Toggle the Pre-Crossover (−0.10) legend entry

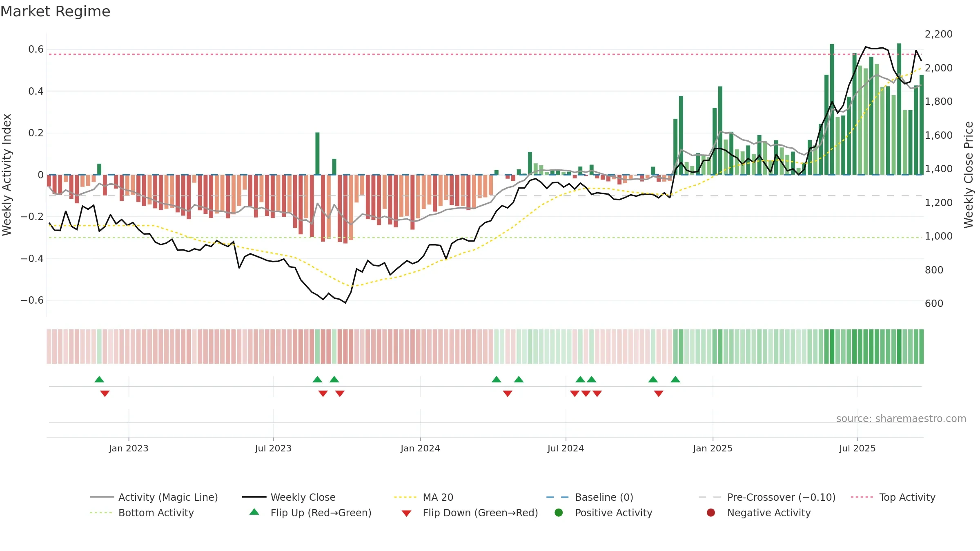[767, 497]
